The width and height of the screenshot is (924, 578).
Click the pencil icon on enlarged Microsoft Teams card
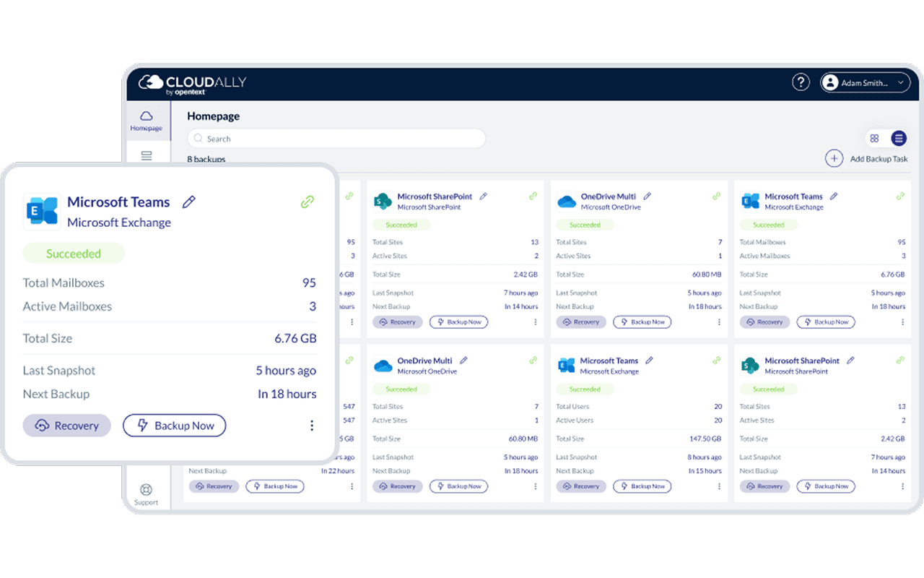click(189, 202)
